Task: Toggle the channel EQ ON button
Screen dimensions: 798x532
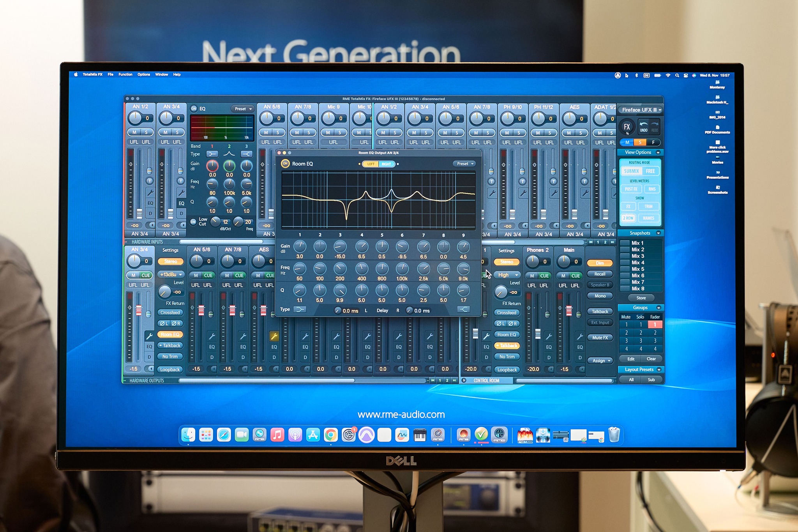Action: pos(194,109)
